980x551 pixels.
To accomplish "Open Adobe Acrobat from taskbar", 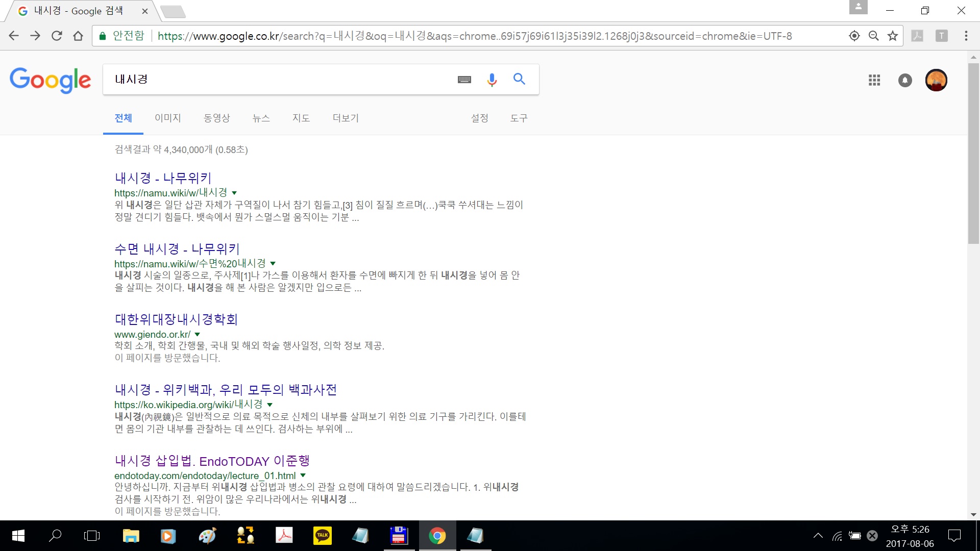I will pos(284,536).
